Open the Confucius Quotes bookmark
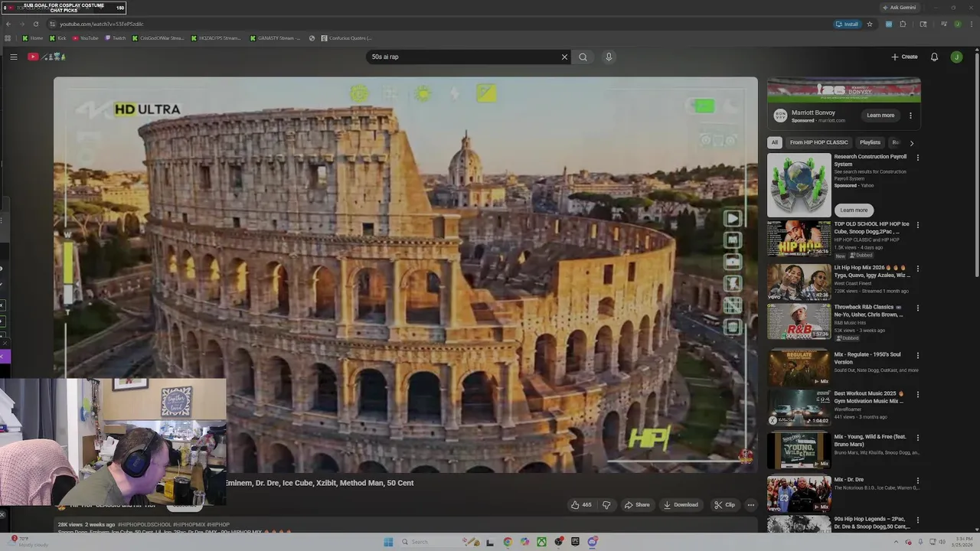 [x=346, y=37]
